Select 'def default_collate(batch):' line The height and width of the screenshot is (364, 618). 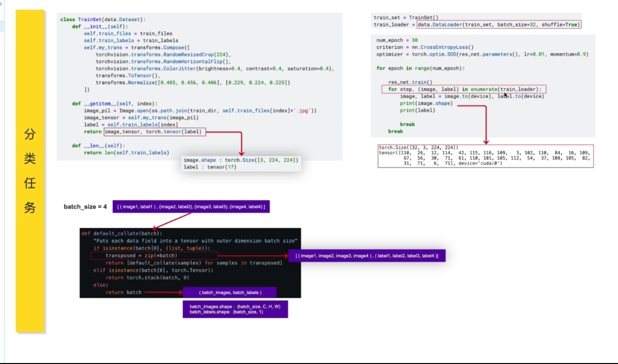(122, 234)
